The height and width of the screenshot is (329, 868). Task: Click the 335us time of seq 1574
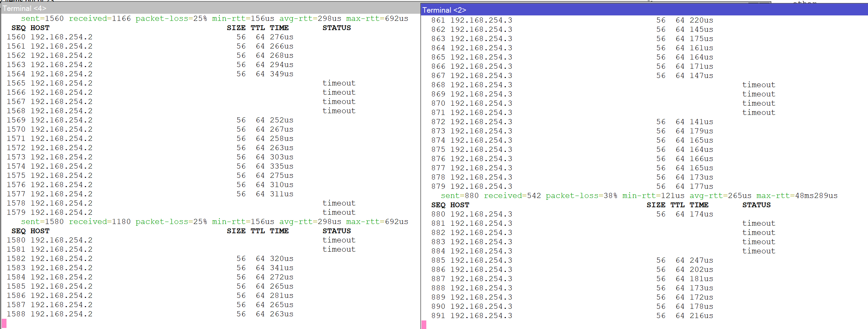click(282, 166)
